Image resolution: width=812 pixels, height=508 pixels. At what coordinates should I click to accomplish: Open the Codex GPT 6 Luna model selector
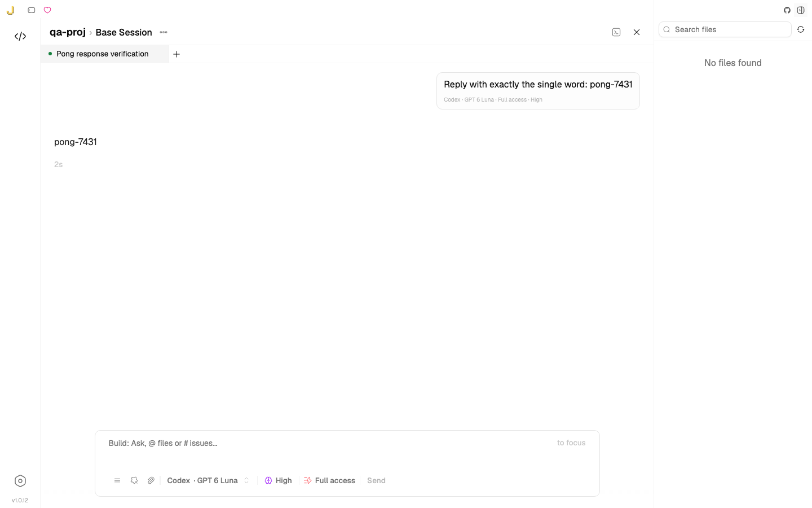[208, 480]
